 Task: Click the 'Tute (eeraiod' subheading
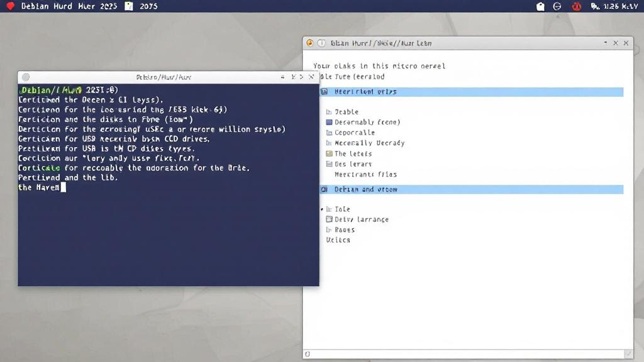coord(359,77)
